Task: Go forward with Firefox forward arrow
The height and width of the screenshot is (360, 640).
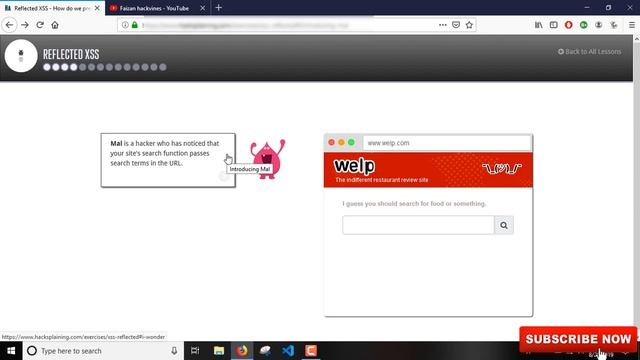Action: click(25, 25)
